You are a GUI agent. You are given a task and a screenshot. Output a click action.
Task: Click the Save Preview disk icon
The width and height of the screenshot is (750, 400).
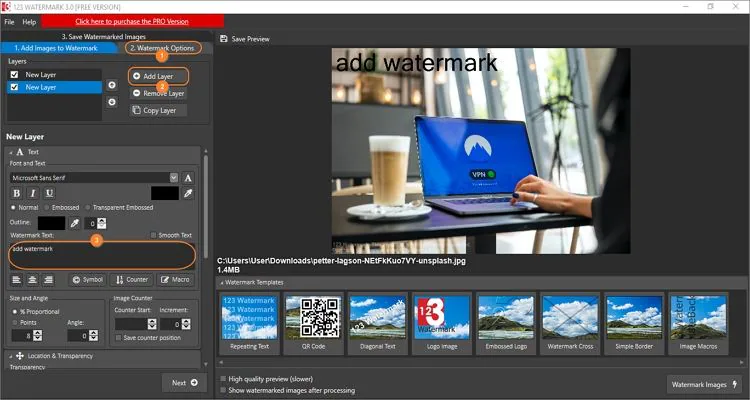tap(223, 39)
